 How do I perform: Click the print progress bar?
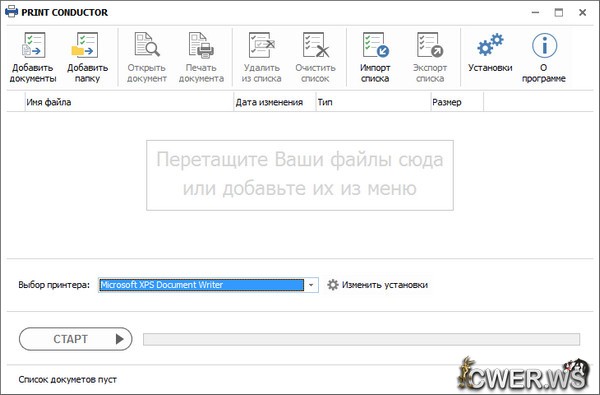[x=362, y=339]
